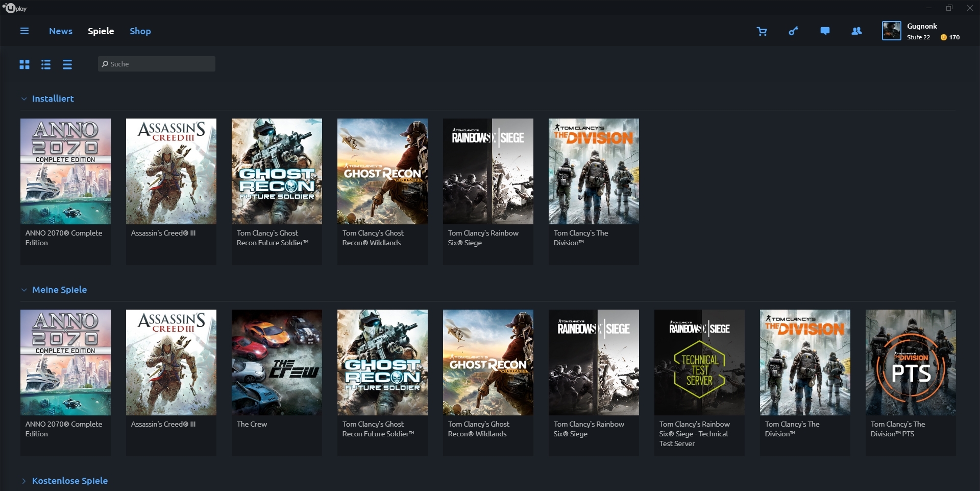Viewport: 980px width, 491px height.
Task: Open the hamburger main menu
Action: 24,31
